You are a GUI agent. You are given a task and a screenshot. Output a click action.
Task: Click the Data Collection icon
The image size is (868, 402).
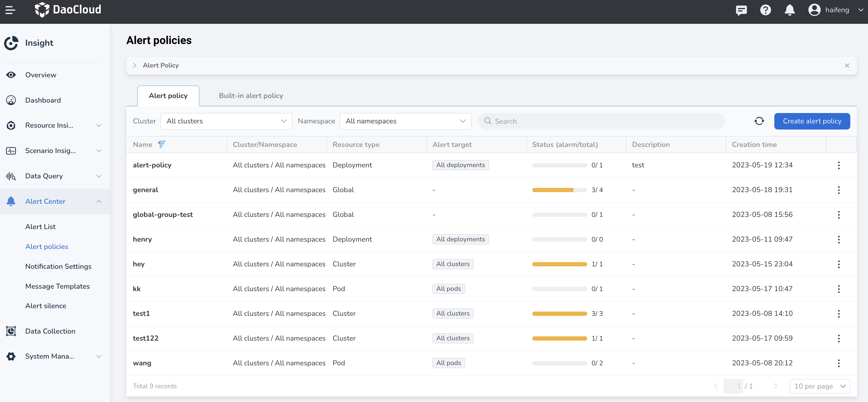pos(11,331)
